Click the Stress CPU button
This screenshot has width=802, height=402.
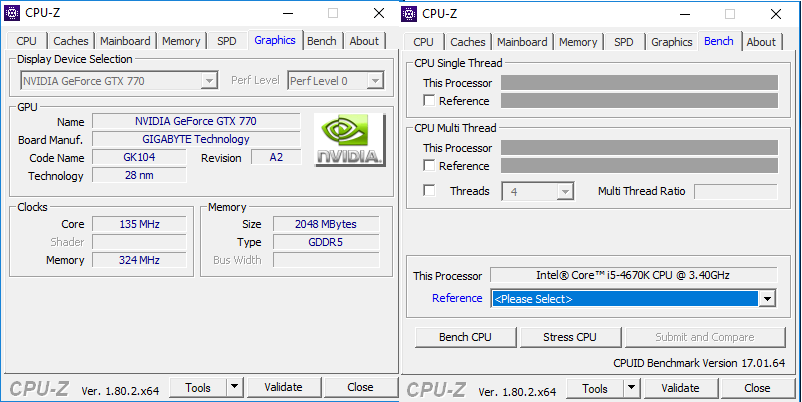[x=570, y=337]
